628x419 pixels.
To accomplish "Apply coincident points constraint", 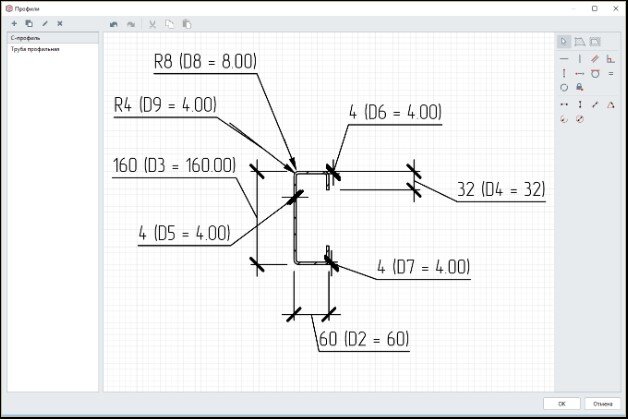I will tap(580, 74).
